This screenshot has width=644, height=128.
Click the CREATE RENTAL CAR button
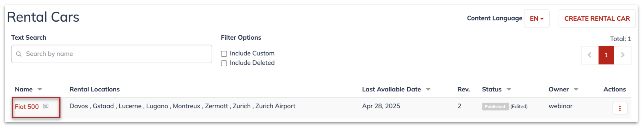597,19
